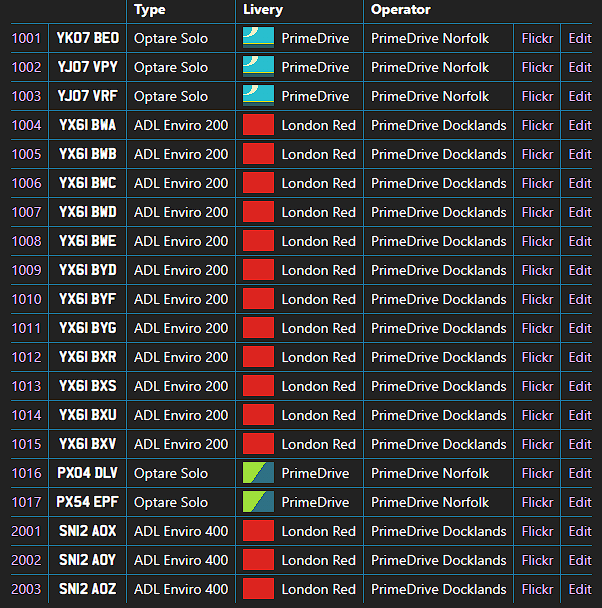Open fleet number 2001 details
This screenshot has width=602, height=608.
pyautogui.click(x=26, y=531)
